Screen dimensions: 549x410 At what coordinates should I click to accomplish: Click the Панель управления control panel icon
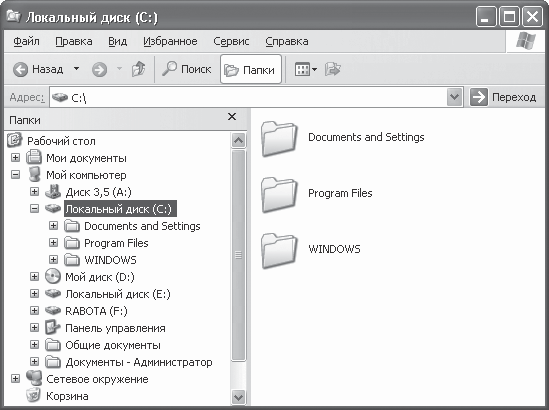click(53, 327)
